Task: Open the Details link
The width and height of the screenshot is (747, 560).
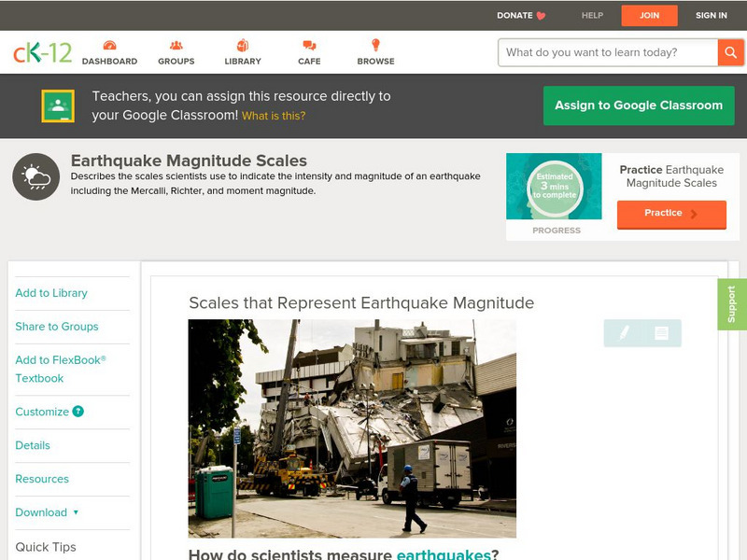Action: point(33,445)
